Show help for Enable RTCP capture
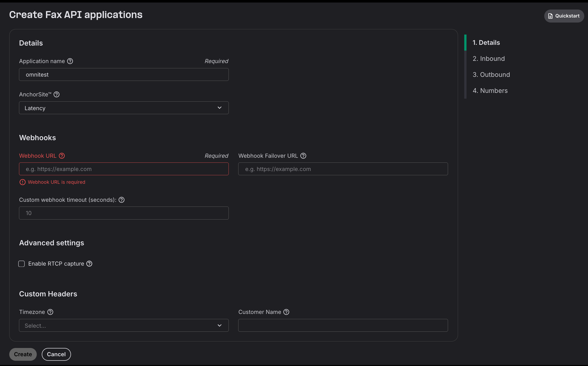This screenshot has width=588, height=366. tap(89, 264)
